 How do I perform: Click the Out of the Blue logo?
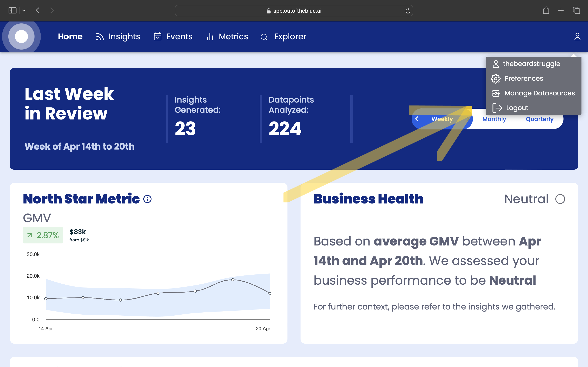tap(21, 36)
